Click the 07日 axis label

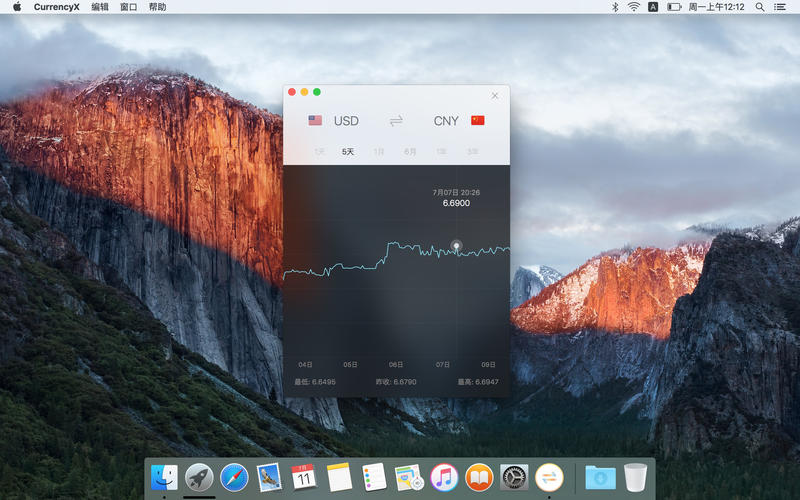(442, 364)
